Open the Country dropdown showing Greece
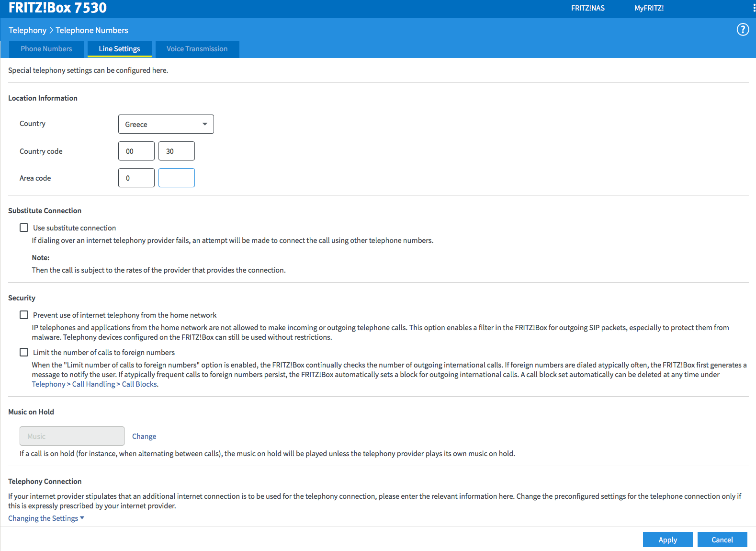The height and width of the screenshot is (551, 756). click(166, 124)
